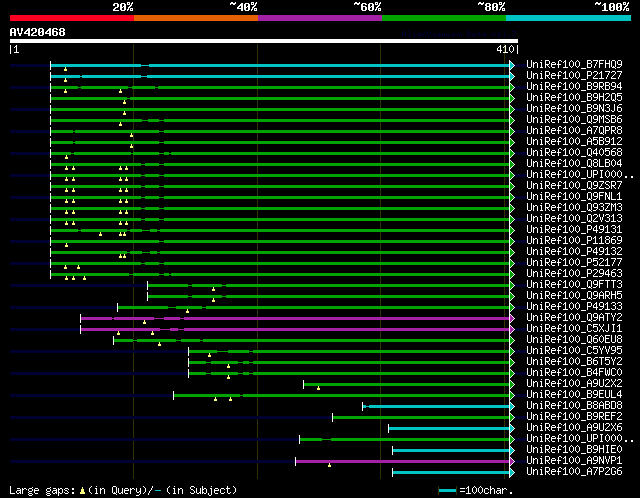Screen dimensions: 640x498
Task: Select the UniRef100_P49132 label
Action: 574,252
